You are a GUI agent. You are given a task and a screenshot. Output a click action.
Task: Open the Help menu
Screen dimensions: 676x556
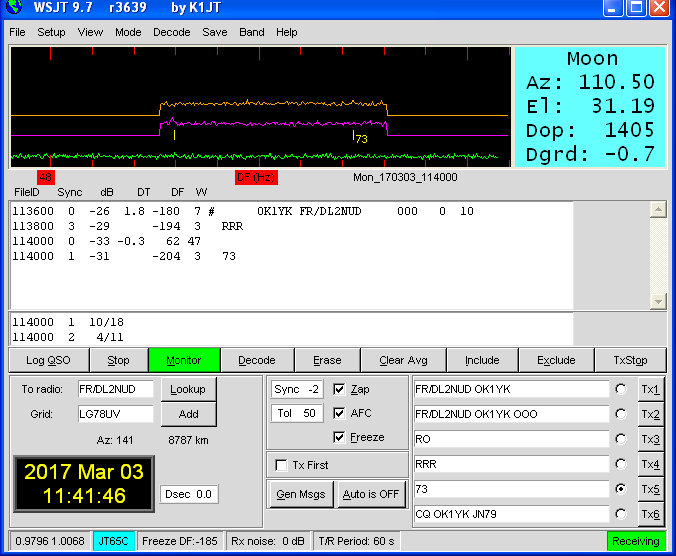coord(287,32)
